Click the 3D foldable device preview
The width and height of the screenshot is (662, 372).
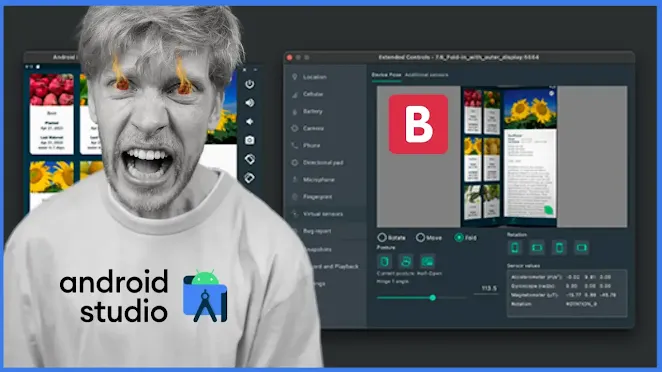click(x=508, y=156)
